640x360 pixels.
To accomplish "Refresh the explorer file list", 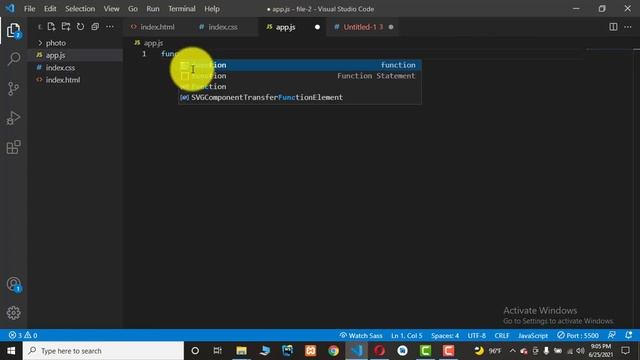I will click(x=80, y=27).
